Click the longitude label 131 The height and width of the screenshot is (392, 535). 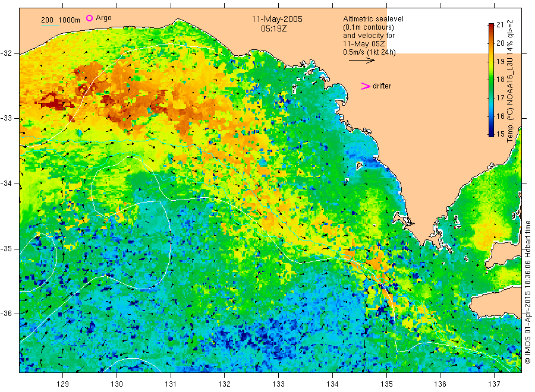[171, 384]
